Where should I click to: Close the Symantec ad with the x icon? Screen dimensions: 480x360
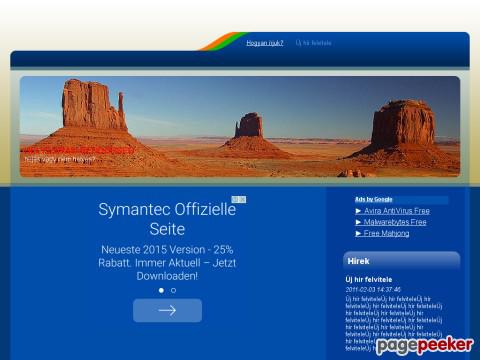coord(243,199)
